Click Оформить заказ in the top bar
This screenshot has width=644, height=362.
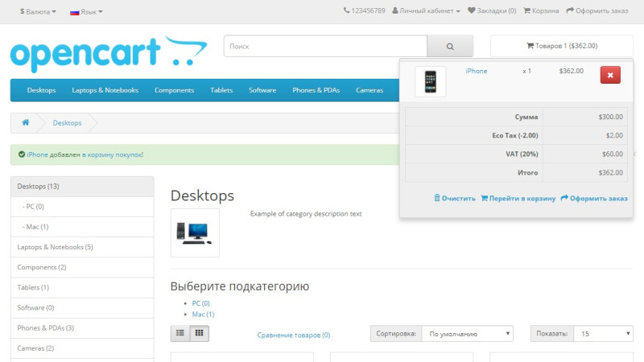pos(597,10)
